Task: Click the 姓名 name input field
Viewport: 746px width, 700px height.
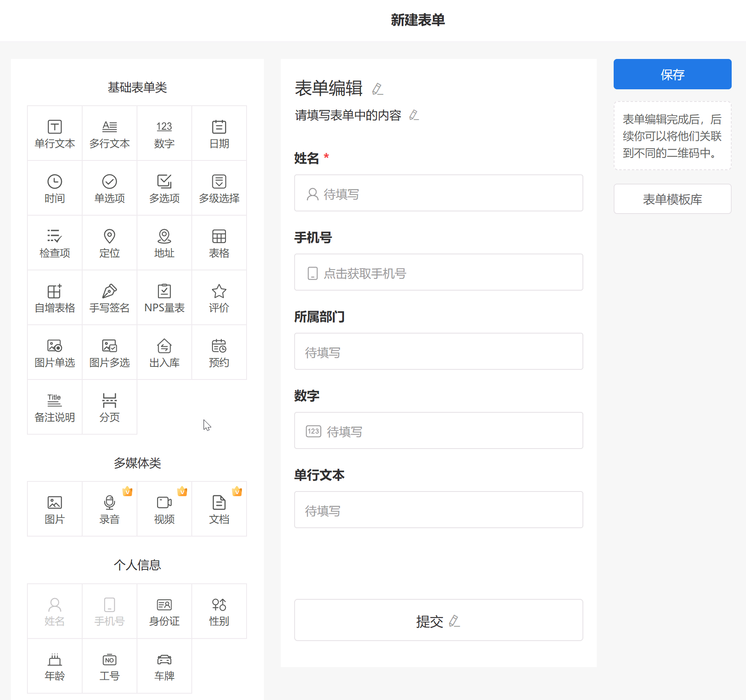Action: tap(438, 193)
